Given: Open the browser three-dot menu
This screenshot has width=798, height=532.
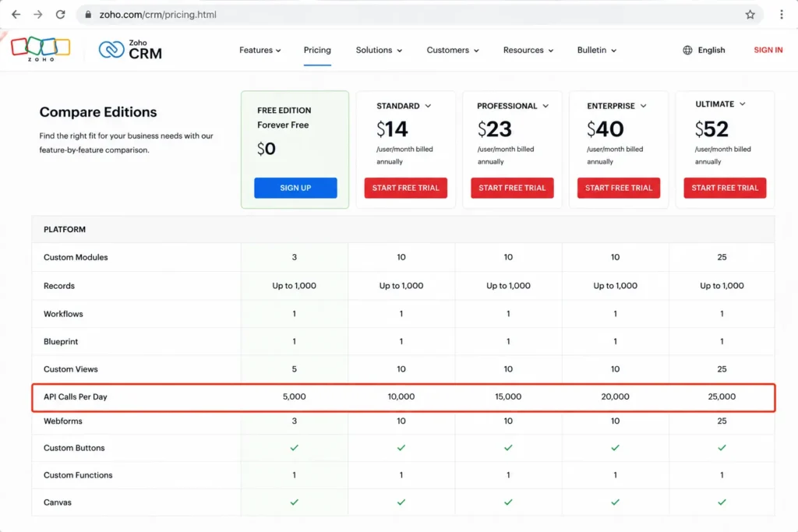Looking at the screenshot, I should 781,14.
